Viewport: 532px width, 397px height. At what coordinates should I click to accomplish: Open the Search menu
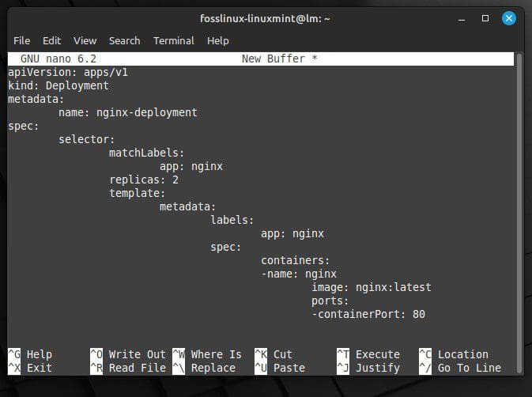124,40
